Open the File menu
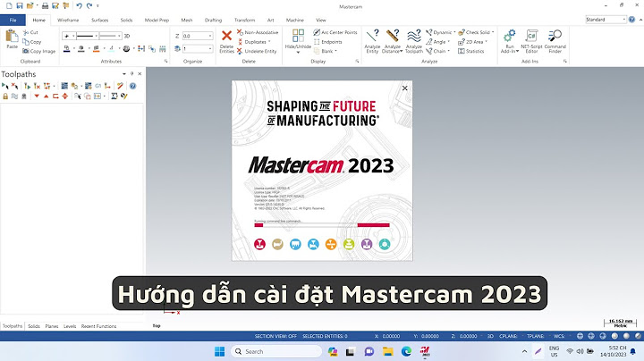Screen dimensions: 644x361 [x=13, y=20]
